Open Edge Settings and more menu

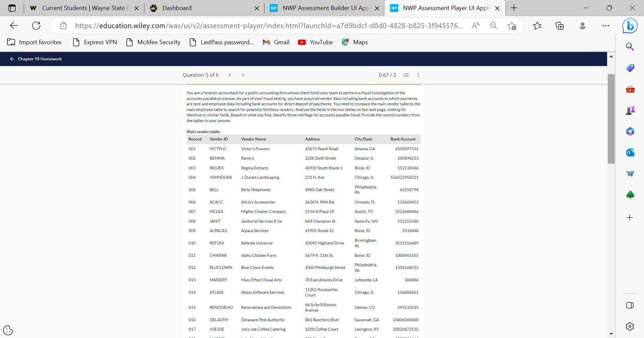(605, 25)
